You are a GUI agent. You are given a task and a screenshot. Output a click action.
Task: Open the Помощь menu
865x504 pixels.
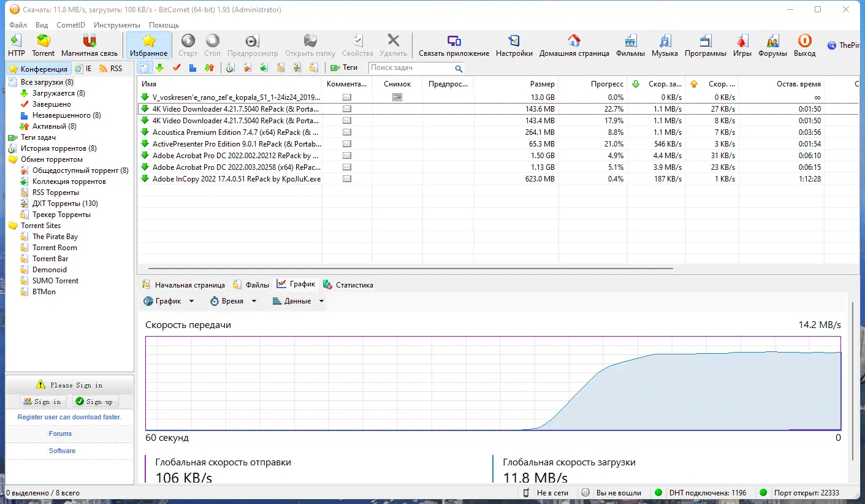pos(164,25)
